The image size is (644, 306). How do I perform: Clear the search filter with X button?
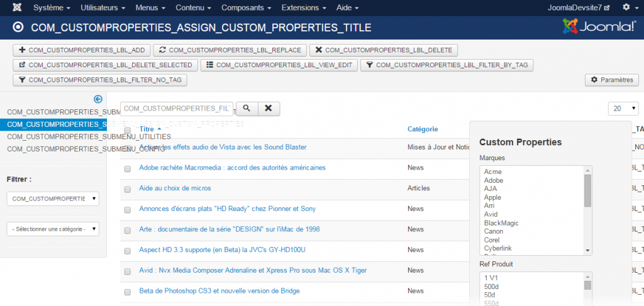[x=269, y=108]
